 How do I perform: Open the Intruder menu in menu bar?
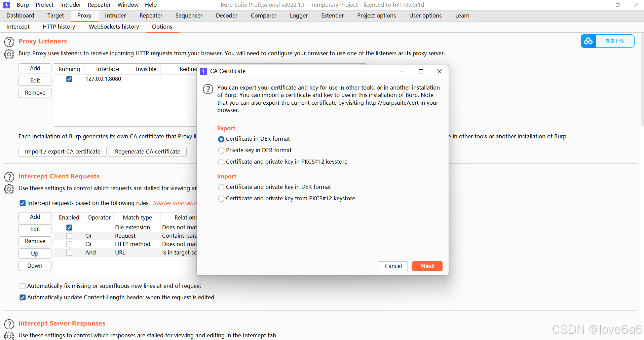tap(71, 5)
